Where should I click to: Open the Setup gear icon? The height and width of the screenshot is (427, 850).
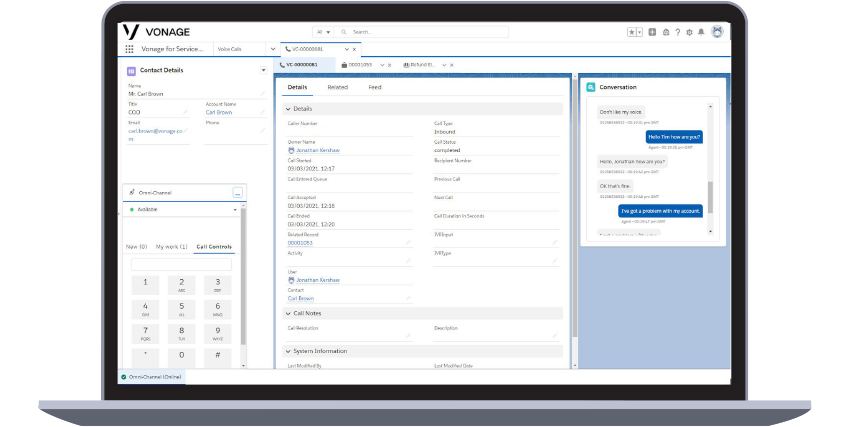[689, 32]
